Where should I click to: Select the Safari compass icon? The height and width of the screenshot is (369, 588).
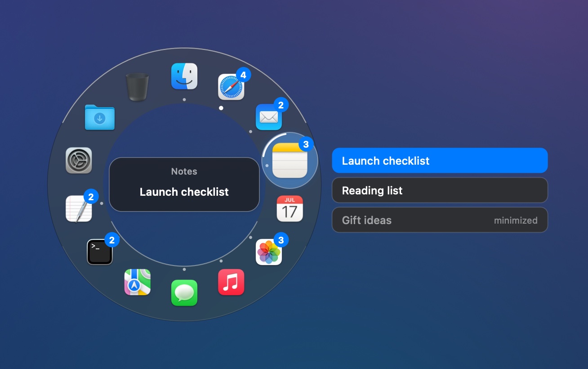pyautogui.click(x=231, y=87)
